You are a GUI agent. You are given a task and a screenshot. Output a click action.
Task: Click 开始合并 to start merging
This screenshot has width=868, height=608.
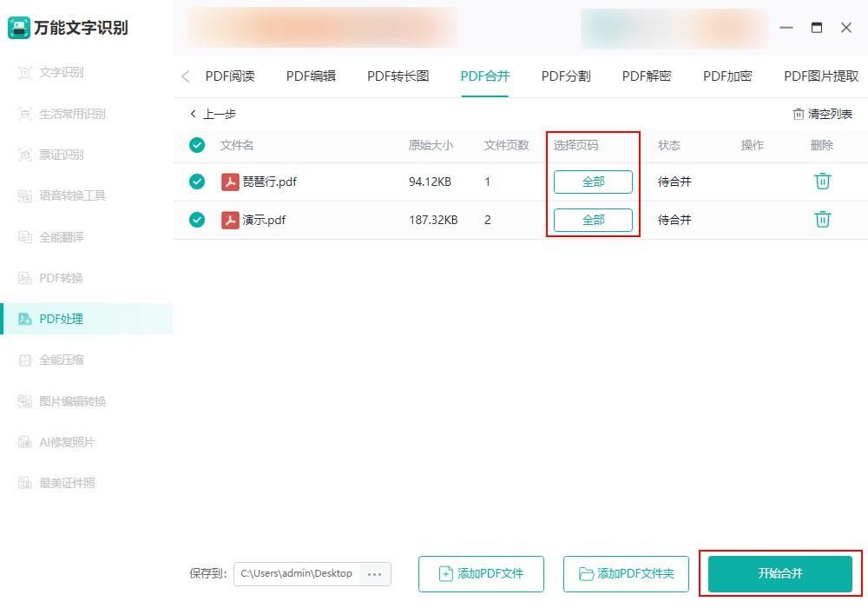[780, 573]
